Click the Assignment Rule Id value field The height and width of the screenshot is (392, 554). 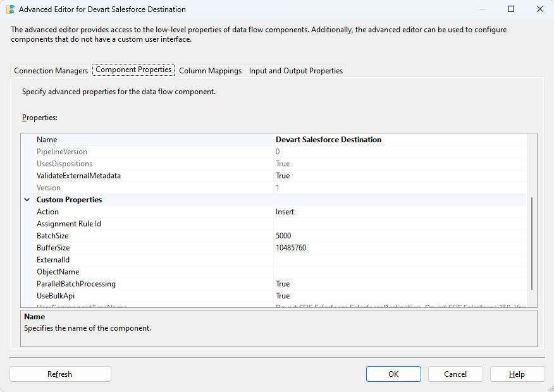(x=398, y=224)
